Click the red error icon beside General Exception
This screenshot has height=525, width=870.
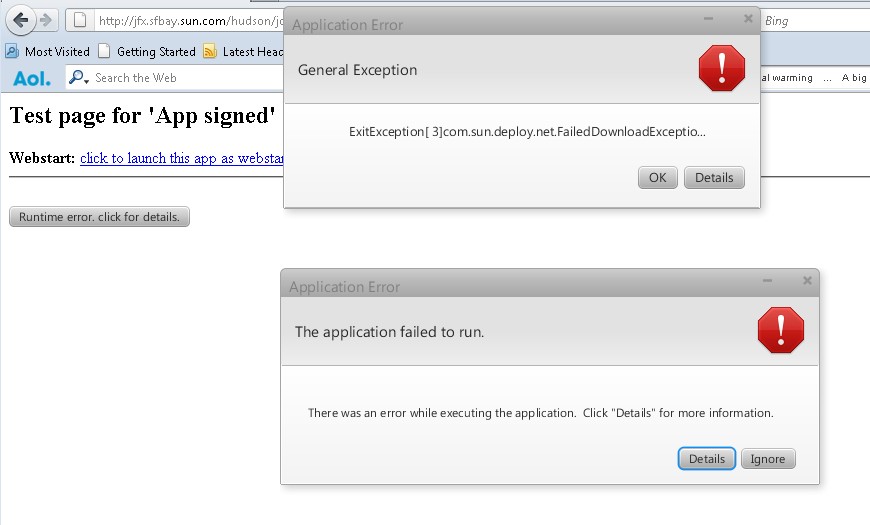[x=721, y=69]
